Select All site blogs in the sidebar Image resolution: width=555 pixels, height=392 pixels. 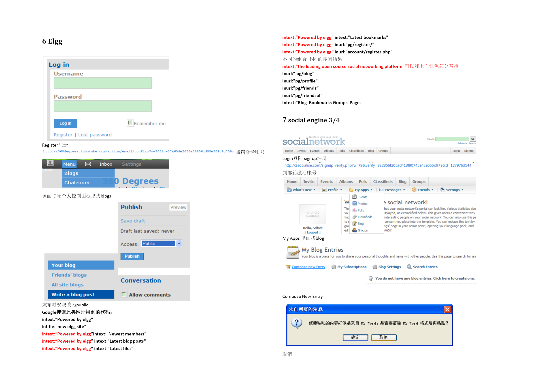[x=67, y=285]
